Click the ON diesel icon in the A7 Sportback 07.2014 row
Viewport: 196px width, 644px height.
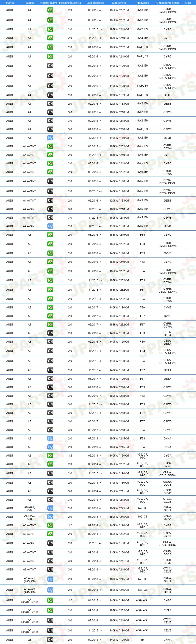pyautogui.click(x=50, y=620)
